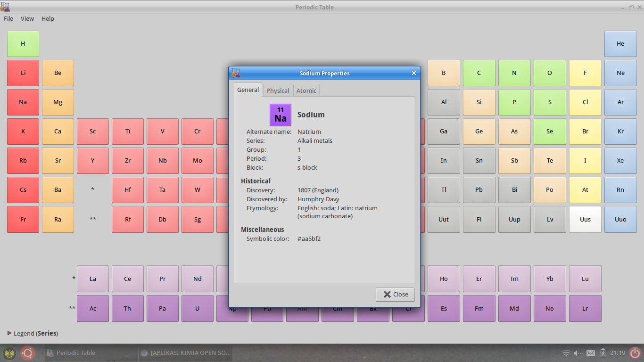
Task: Click the Natrium alternate name value
Action: 309,132
